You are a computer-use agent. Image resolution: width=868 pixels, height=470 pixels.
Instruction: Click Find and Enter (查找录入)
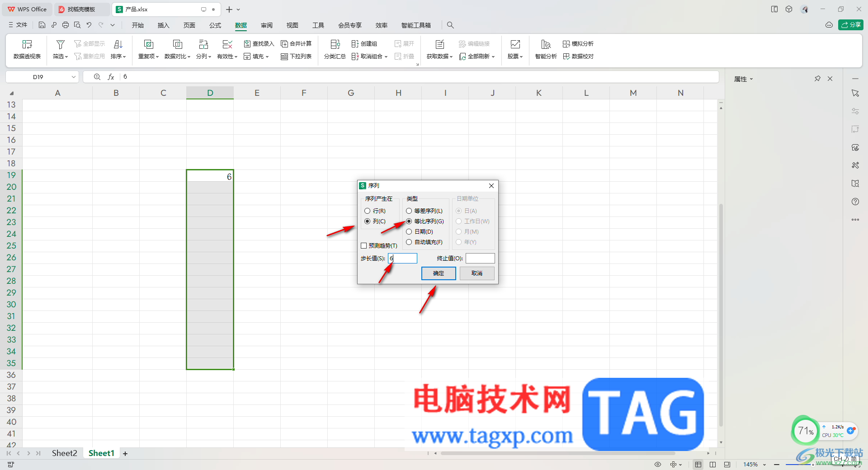(x=259, y=44)
